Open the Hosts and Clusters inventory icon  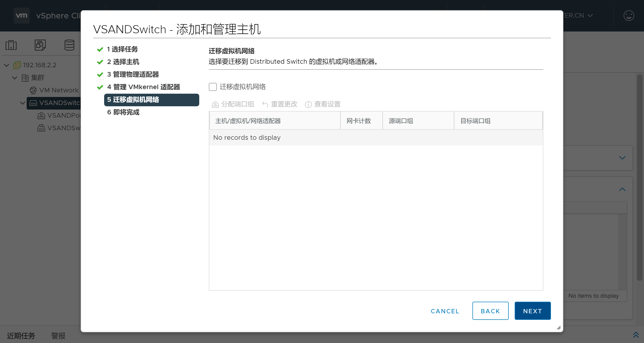[x=11, y=45]
